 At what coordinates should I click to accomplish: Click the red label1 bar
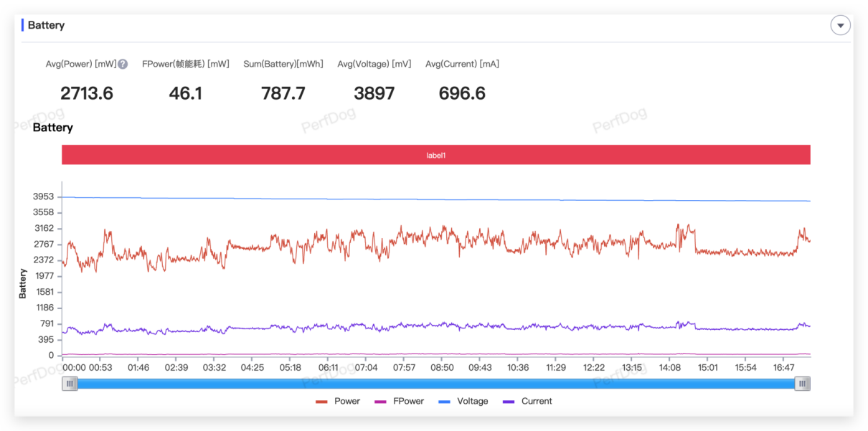tap(436, 155)
